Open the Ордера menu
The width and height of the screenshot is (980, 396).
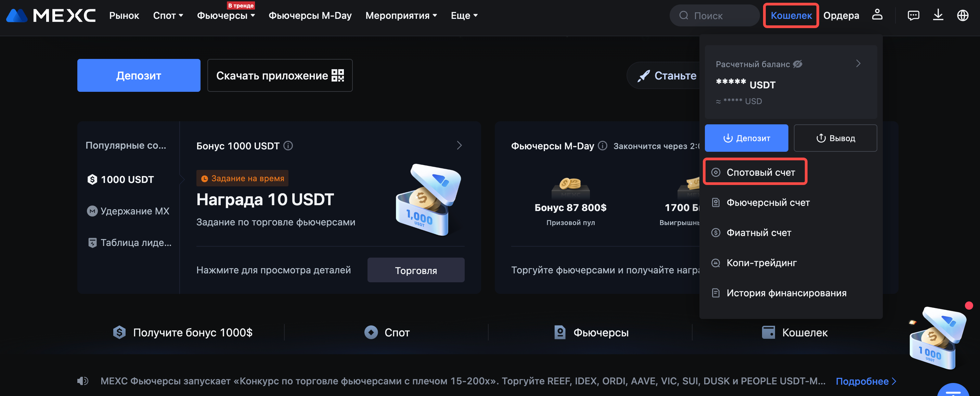tap(841, 16)
